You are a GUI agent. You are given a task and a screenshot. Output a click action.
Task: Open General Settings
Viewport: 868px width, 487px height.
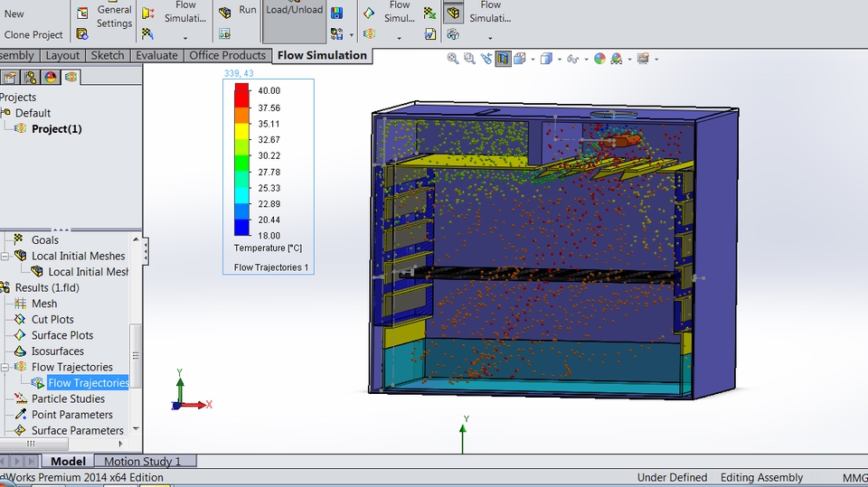(114, 16)
